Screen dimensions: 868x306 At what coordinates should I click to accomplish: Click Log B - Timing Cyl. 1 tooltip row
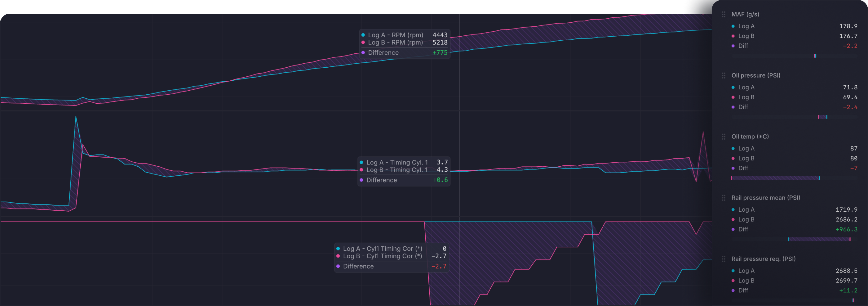tap(404, 170)
